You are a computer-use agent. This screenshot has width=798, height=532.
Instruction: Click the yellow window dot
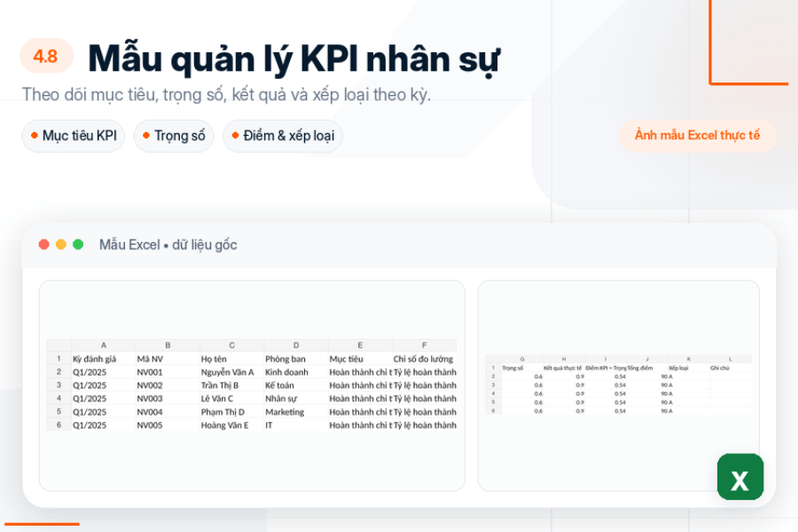pyautogui.click(x=61, y=245)
